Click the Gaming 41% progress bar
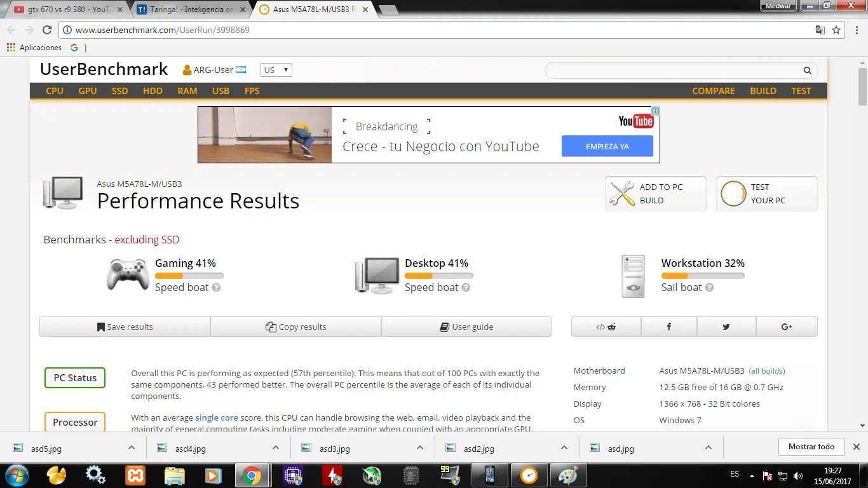The height and width of the screenshot is (488, 868). coord(189,276)
